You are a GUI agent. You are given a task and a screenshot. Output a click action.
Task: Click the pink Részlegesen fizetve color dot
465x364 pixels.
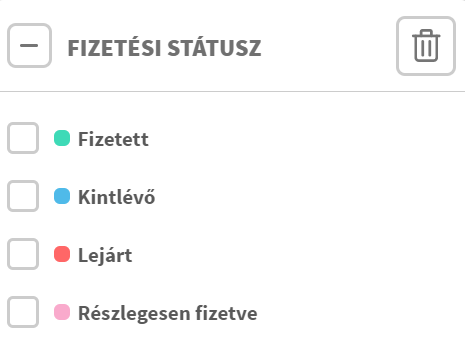point(62,312)
